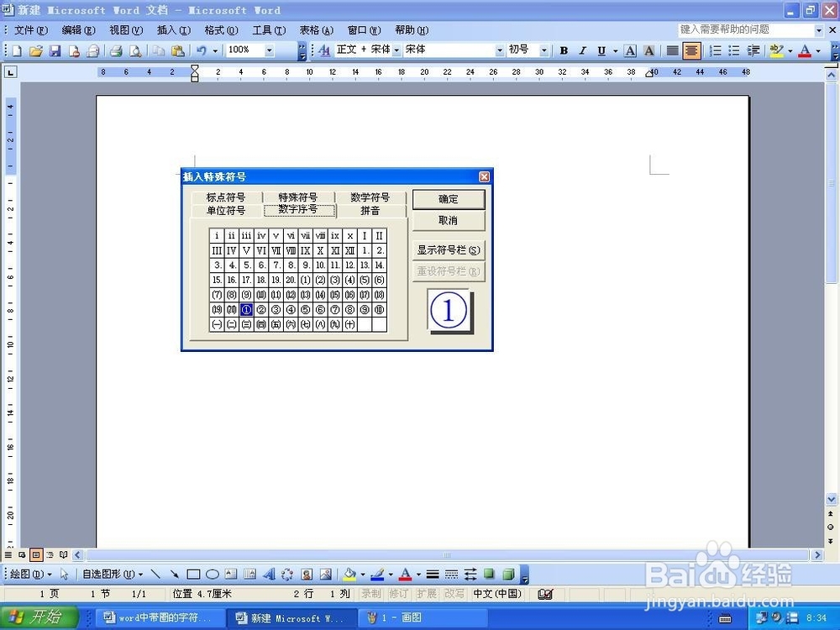The image size is (840, 630).
Task: Expand font color dropdown arrow in formatting toolbar
Action: click(818, 51)
